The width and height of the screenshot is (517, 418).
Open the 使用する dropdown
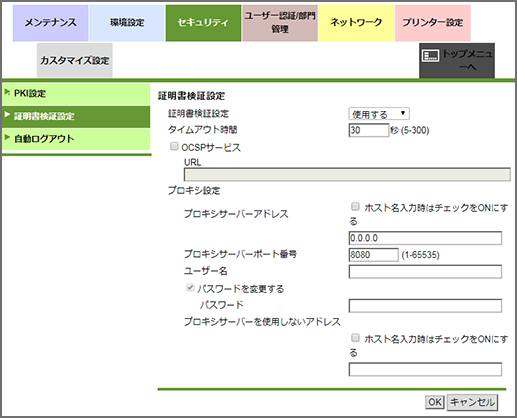[x=379, y=114]
